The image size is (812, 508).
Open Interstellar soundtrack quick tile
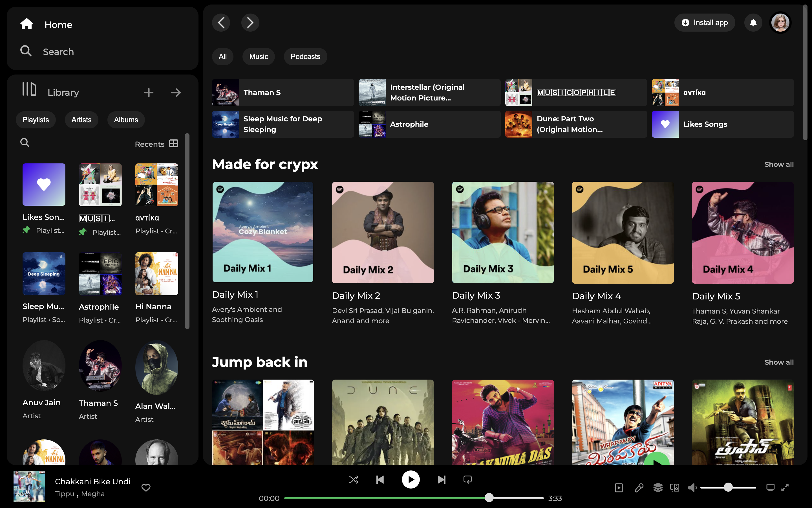coord(429,92)
